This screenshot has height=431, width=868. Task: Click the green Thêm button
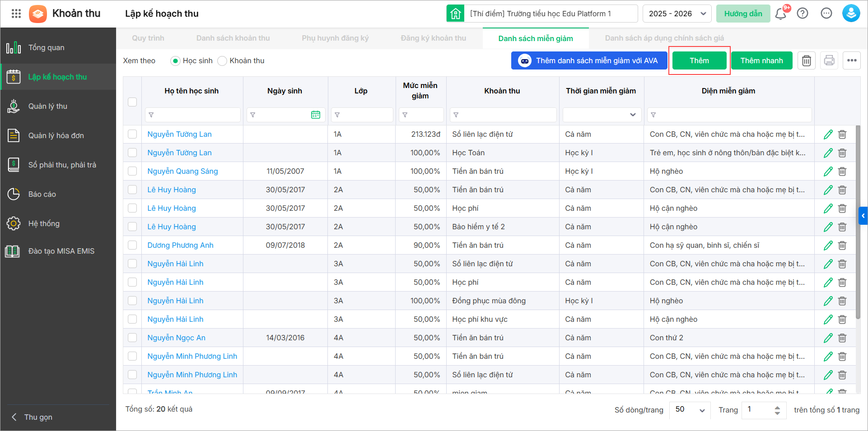point(699,60)
